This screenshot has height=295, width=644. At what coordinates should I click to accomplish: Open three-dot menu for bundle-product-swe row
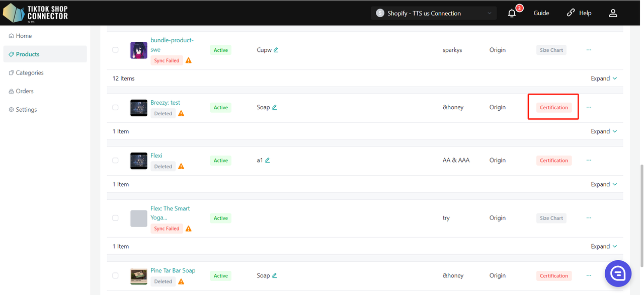click(589, 50)
